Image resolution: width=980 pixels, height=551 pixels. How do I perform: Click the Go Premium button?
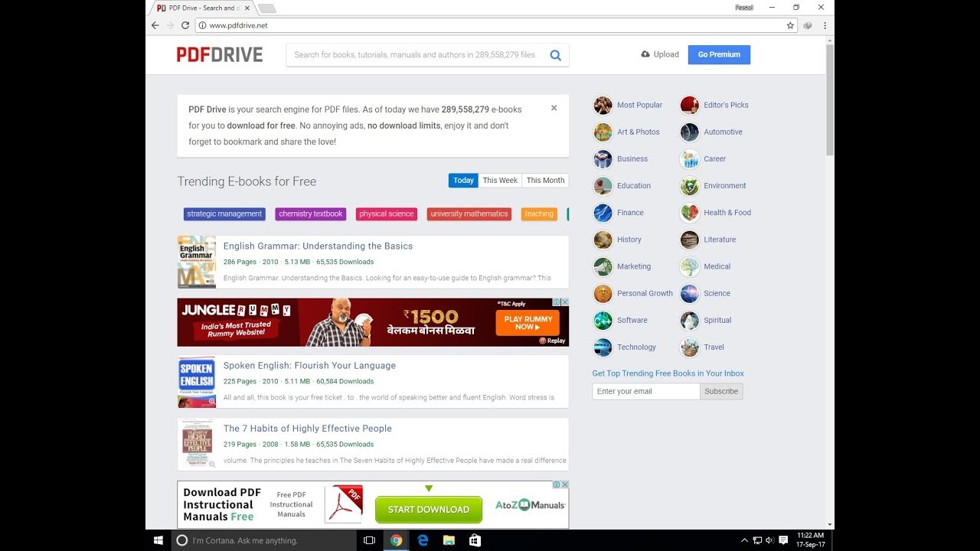719,54
